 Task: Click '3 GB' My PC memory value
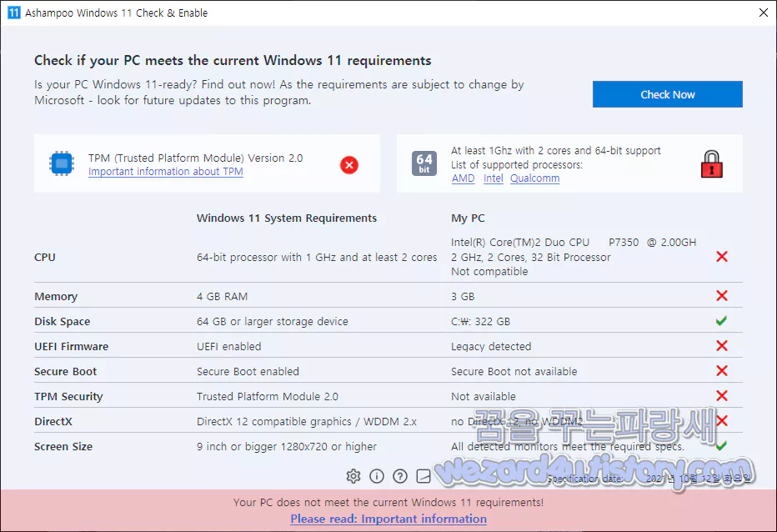point(463,297)
